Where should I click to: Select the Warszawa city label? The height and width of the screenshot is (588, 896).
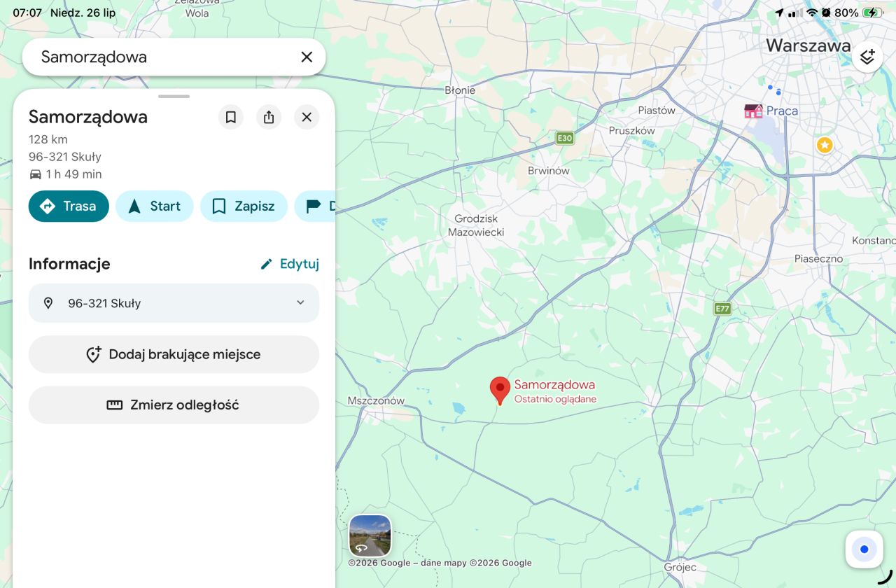coord(808,45)
